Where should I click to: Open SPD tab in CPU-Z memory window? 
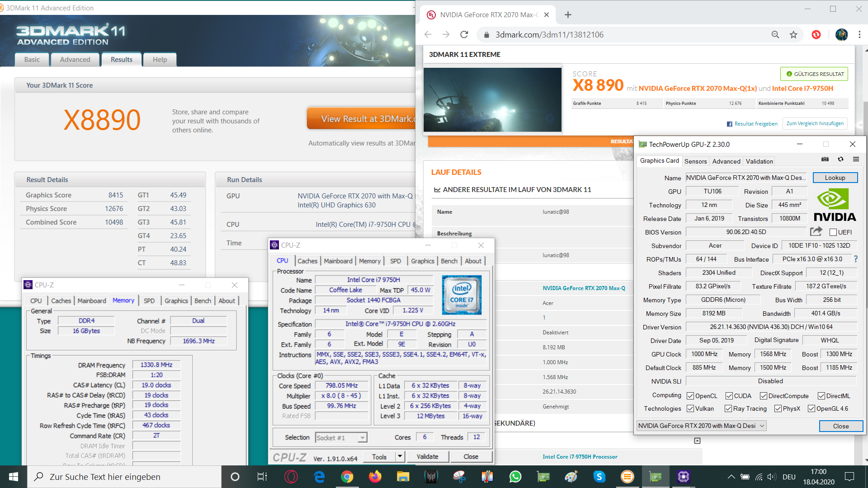click(x=149, y=301)
